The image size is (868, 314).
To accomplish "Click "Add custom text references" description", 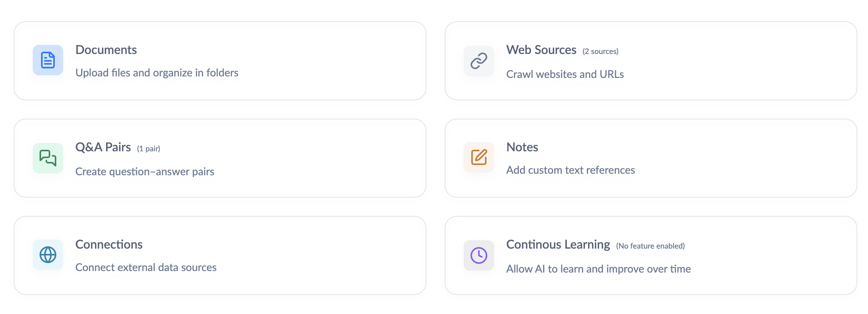I will tap(571, 170).
